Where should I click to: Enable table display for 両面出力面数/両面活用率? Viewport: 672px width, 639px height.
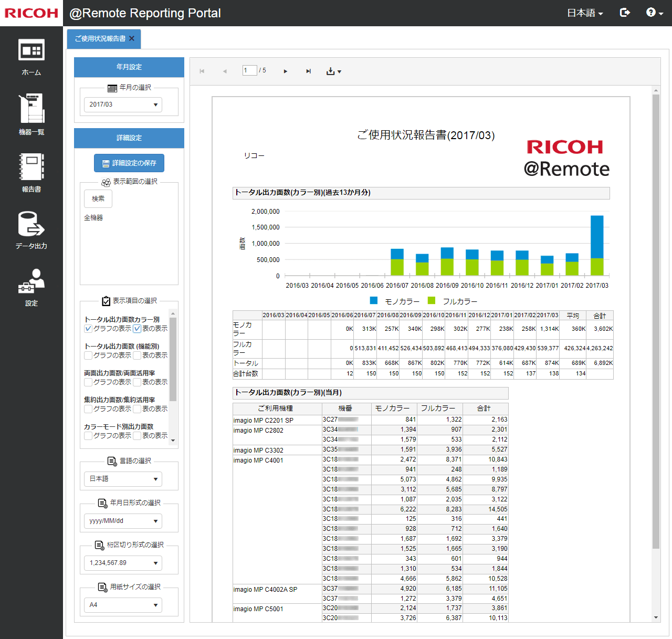click(x=137, y=382)
